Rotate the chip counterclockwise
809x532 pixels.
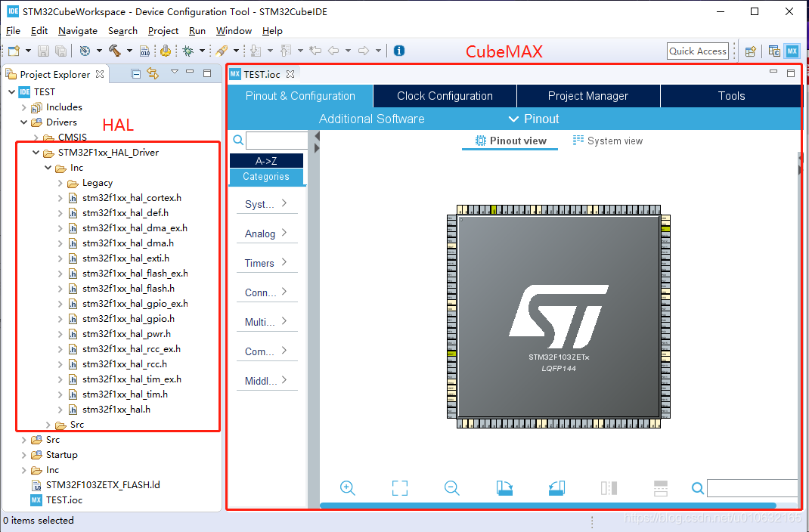point(556,487)
